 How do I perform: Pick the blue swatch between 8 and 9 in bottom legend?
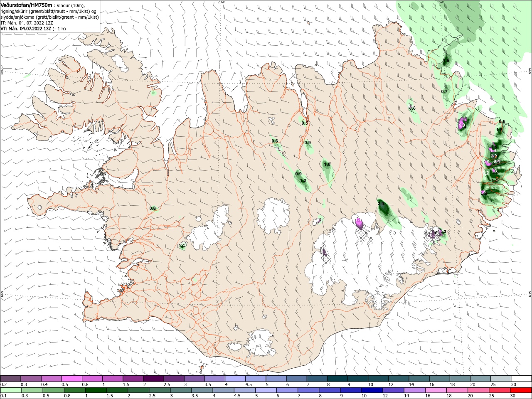click(329, 390)
